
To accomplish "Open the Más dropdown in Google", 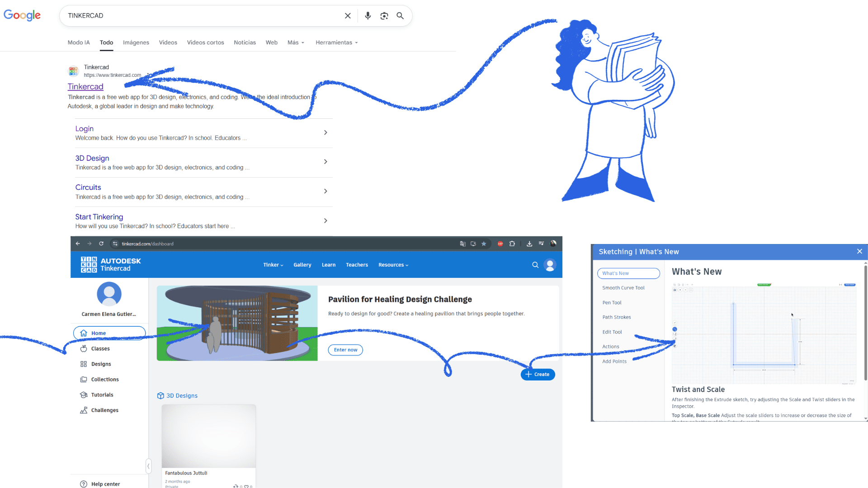I will pos(296,42).
